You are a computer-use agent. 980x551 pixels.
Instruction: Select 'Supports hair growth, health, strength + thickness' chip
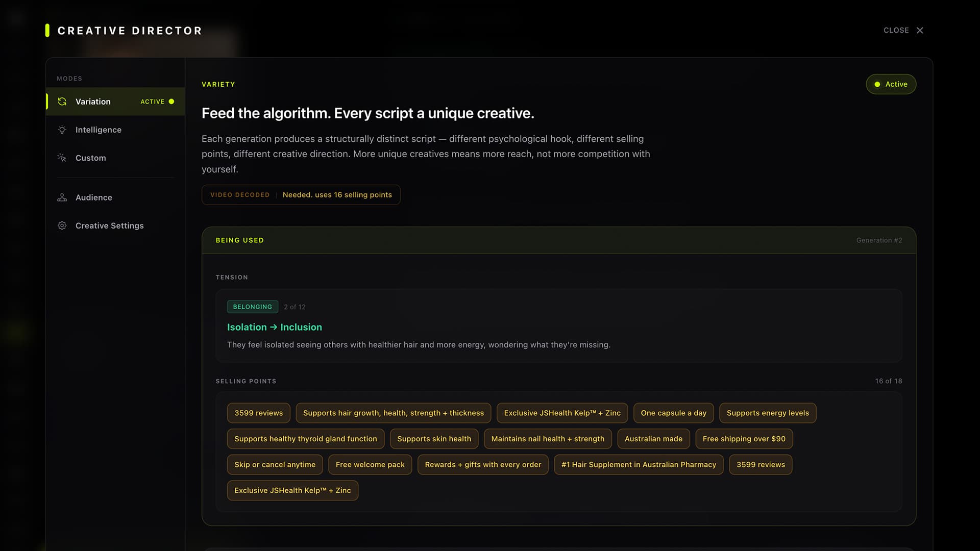click(x=394, y=413)
